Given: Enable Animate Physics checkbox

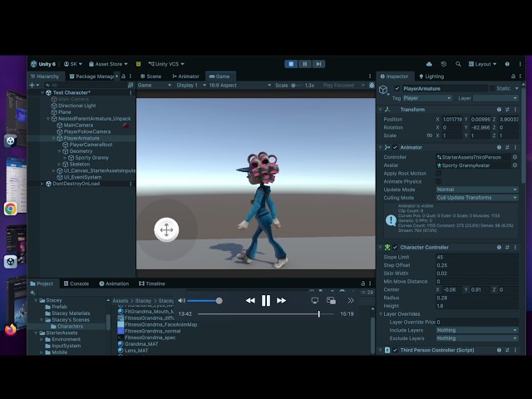Looking at the screenshot, I should point(438,181).
